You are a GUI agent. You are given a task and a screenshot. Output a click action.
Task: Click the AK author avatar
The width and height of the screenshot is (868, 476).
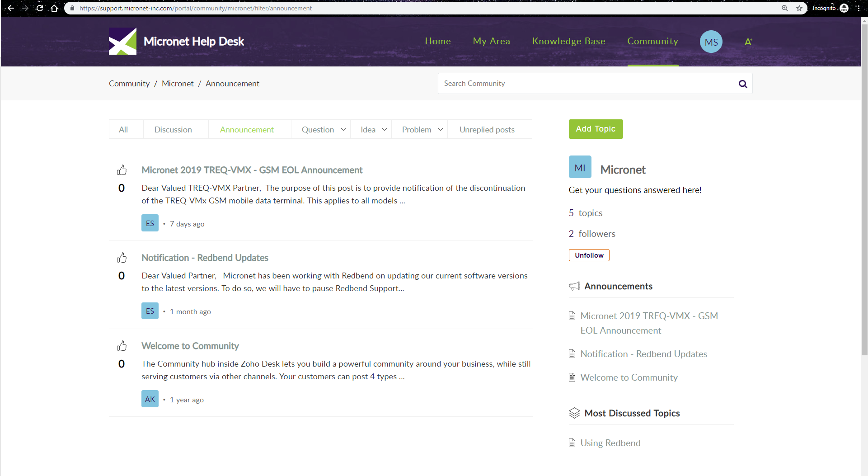[150, 399]
